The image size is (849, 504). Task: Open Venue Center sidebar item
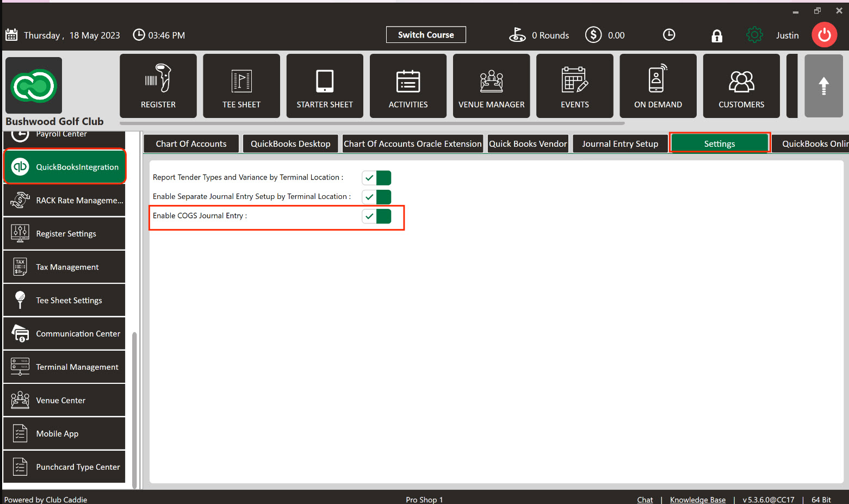pos(64,400)
